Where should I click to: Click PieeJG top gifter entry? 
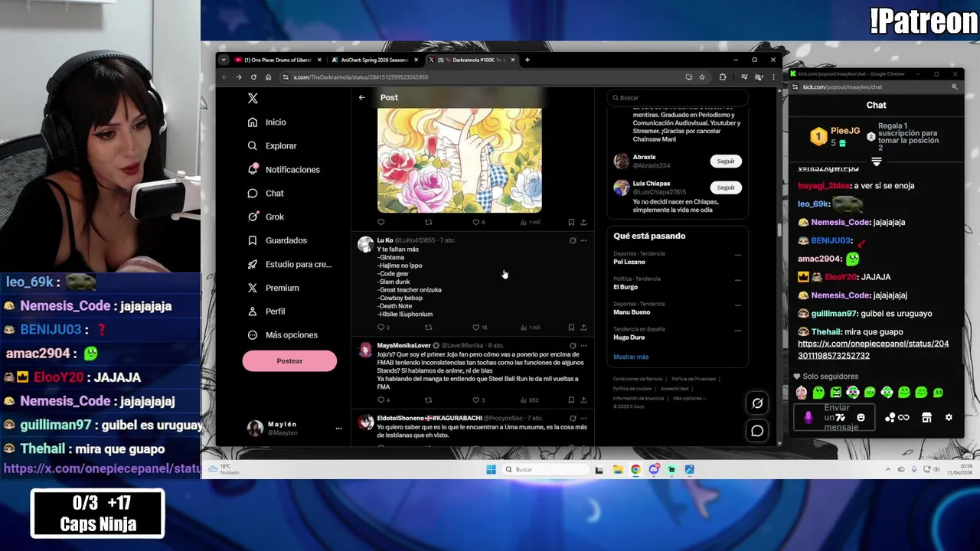pyautogui.click(x=836, y=136)
